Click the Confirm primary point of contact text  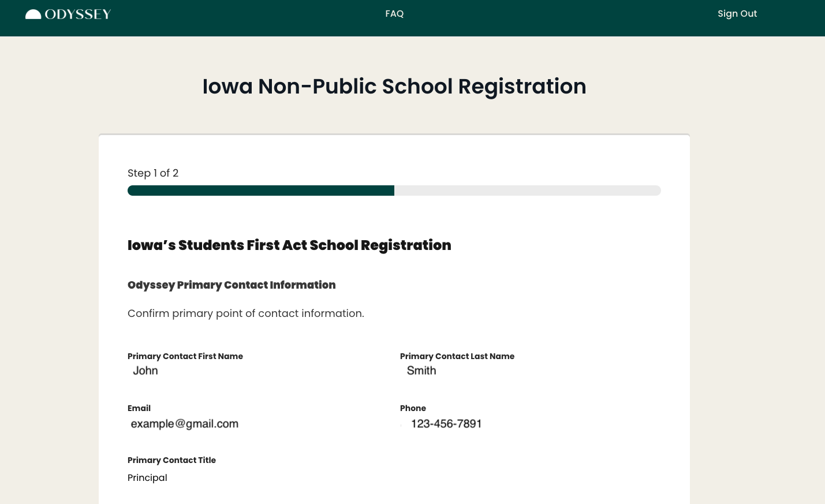point(246,313)
